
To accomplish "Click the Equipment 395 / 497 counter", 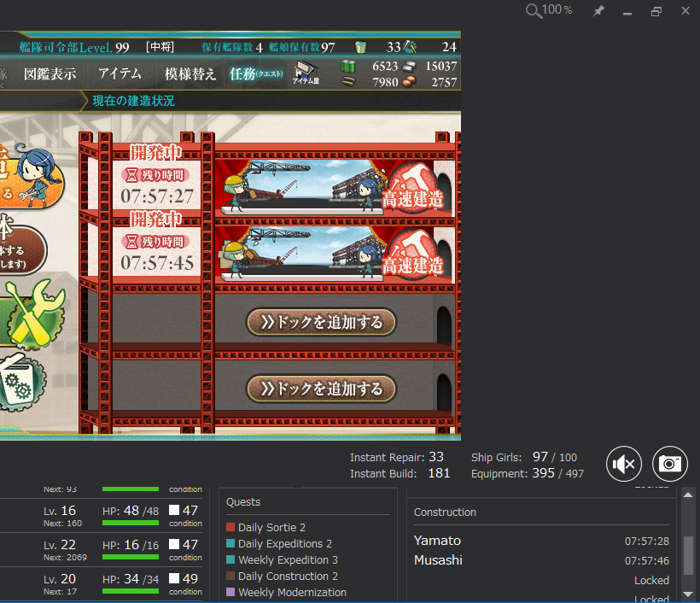I will click(x=528, y=473).
